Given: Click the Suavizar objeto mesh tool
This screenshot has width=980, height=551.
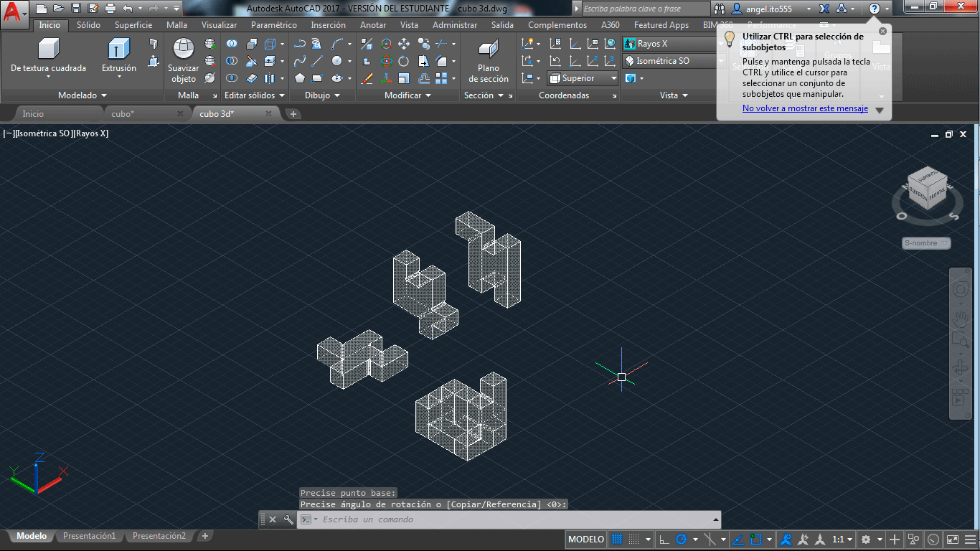Looking at the screenshot, I should pos(184,60).
